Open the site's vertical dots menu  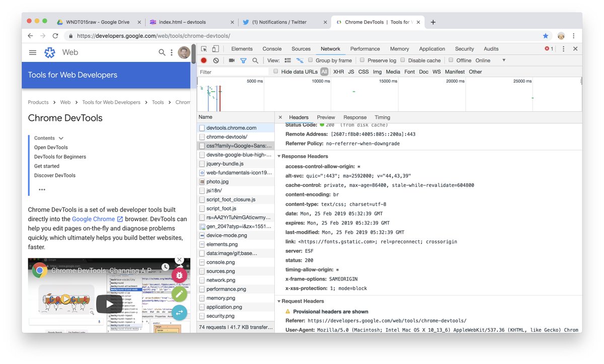pyautogui.click(x=172, y=52)
